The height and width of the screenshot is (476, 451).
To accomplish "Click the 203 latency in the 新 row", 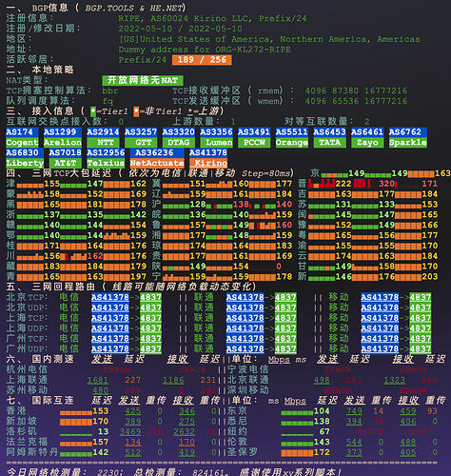I will point(430,277).
